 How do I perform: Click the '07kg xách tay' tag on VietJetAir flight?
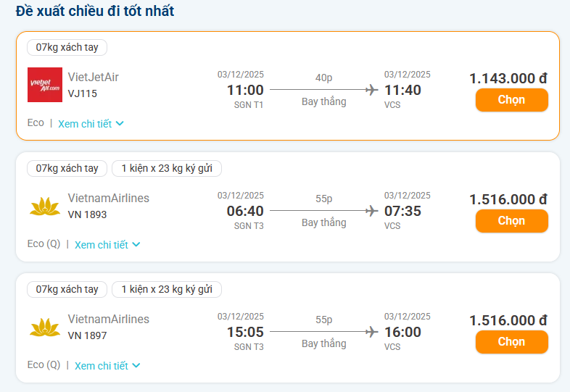tap(67, 48)
